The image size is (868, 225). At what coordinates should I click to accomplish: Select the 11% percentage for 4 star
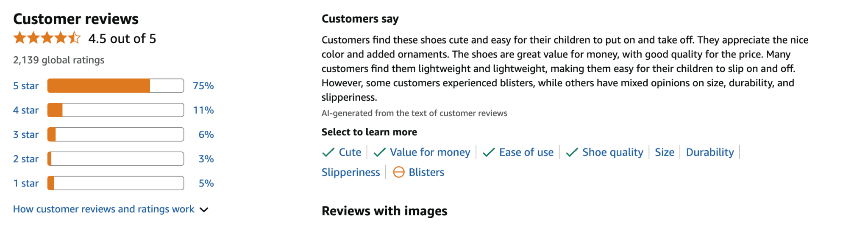click(x=203, y=110)
